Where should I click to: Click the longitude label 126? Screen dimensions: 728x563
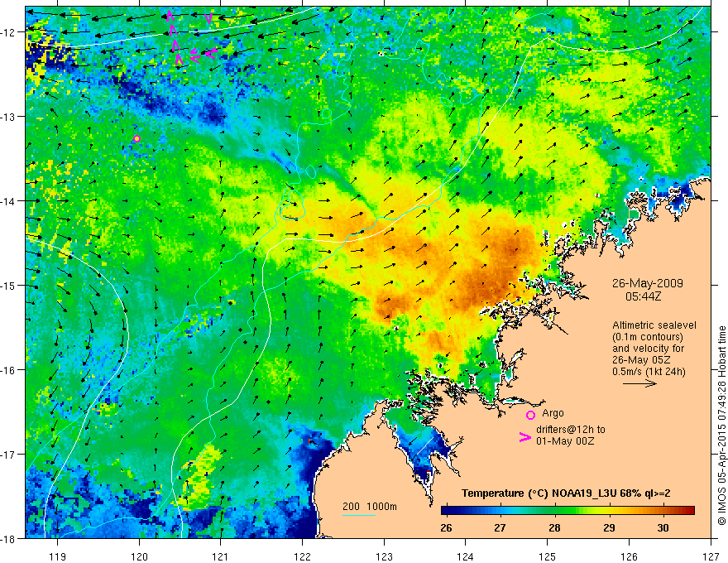coord(629,556)
